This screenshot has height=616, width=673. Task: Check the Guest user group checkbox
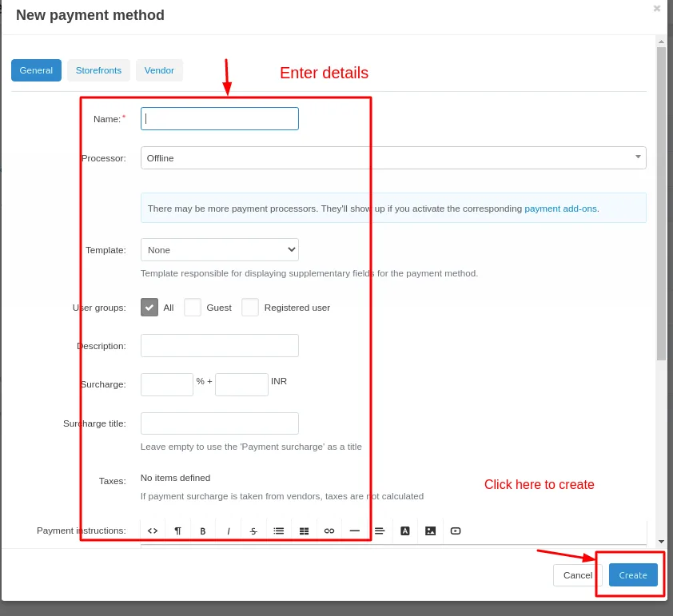pos(193,307)
